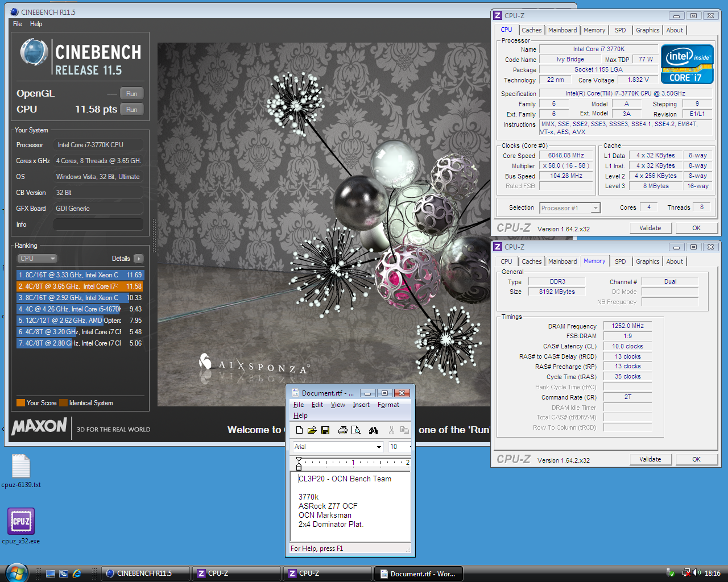Open the WordPad File menu
This screenshot has height=582, width=728.
tap(299, 405)
